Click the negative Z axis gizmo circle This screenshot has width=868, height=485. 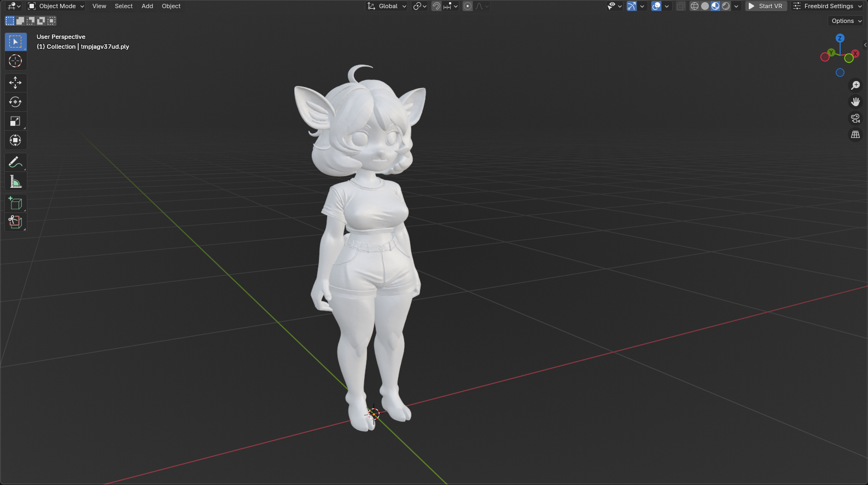pos(840,73)
